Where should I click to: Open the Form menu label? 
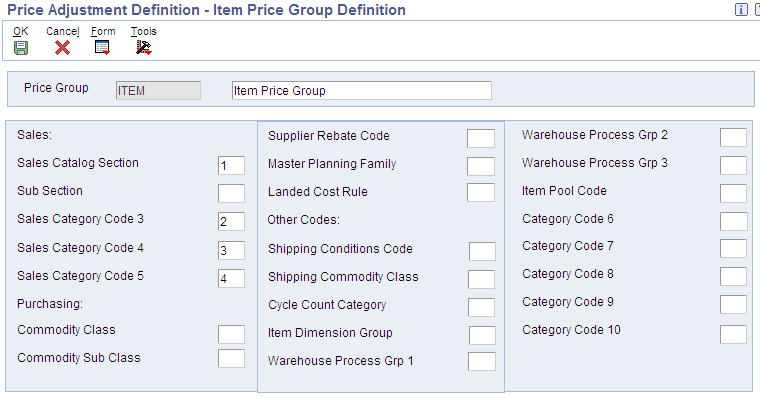(x=103, y=32)
